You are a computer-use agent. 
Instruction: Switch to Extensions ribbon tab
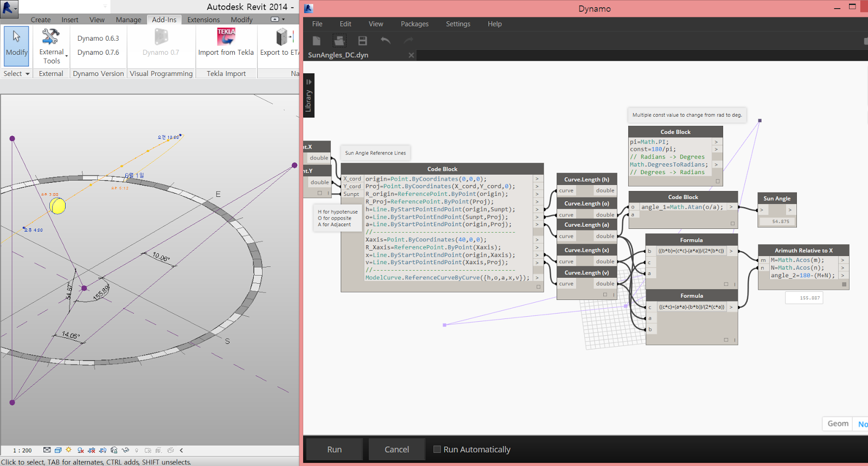coord(203,20)
